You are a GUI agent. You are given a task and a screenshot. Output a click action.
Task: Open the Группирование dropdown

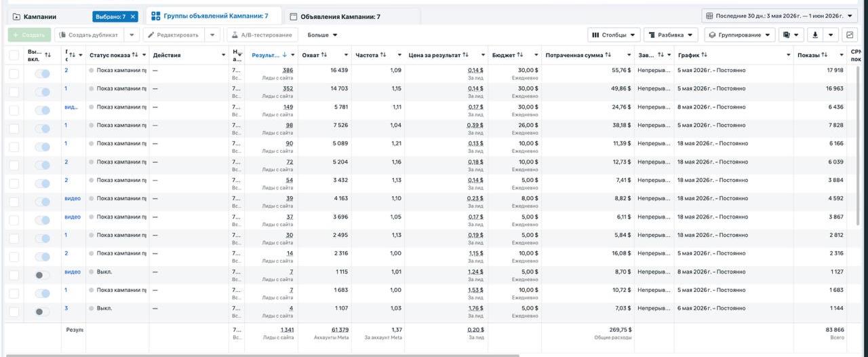[740, 35]
